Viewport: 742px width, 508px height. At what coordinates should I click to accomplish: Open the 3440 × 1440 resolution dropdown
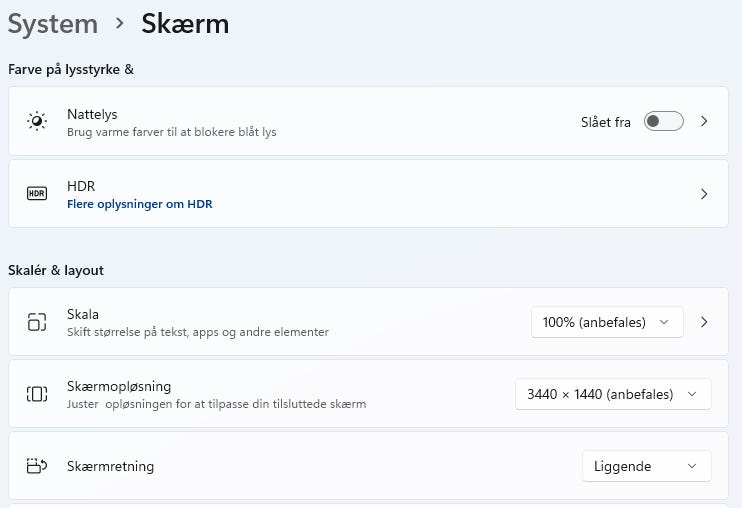tap(612, 394)
